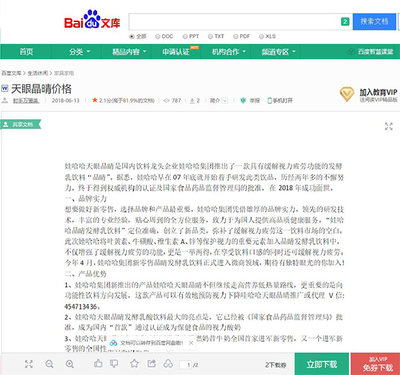
Task: Click the document title 天眼晶睛价格
Action: point(41,89)
